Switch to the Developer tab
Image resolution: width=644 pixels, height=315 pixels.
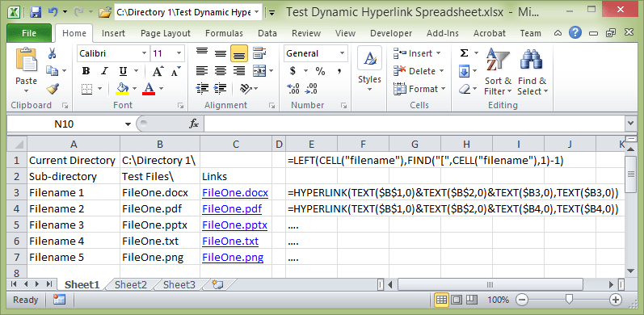click(x=391, y=33)
